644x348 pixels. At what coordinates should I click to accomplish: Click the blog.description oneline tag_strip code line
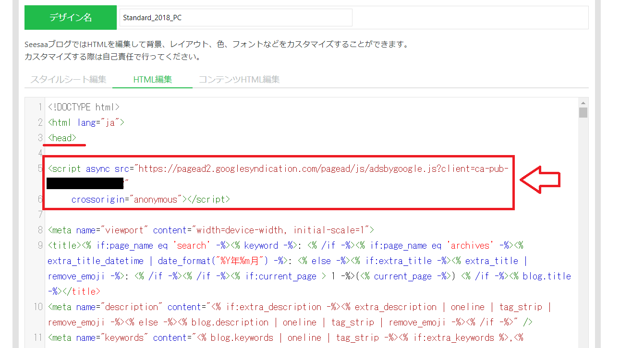click(x=290, y=322)
